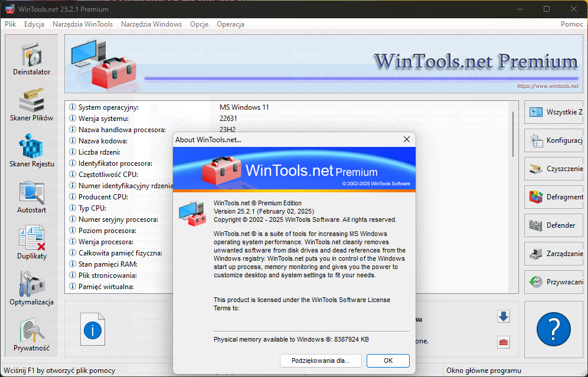Select the Autostart tool
This screenshot has height=377, width=588.
coord(31,197)
